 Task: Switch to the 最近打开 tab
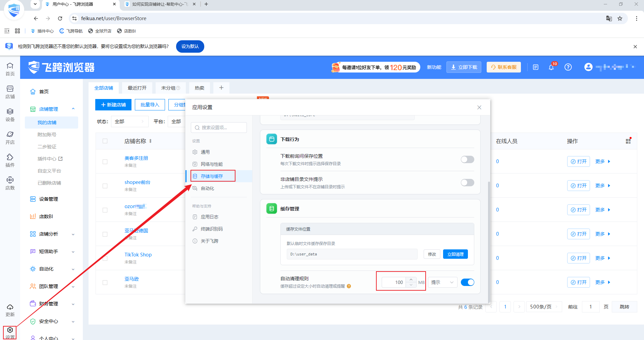pyautogui.click(x=137, y=88)
